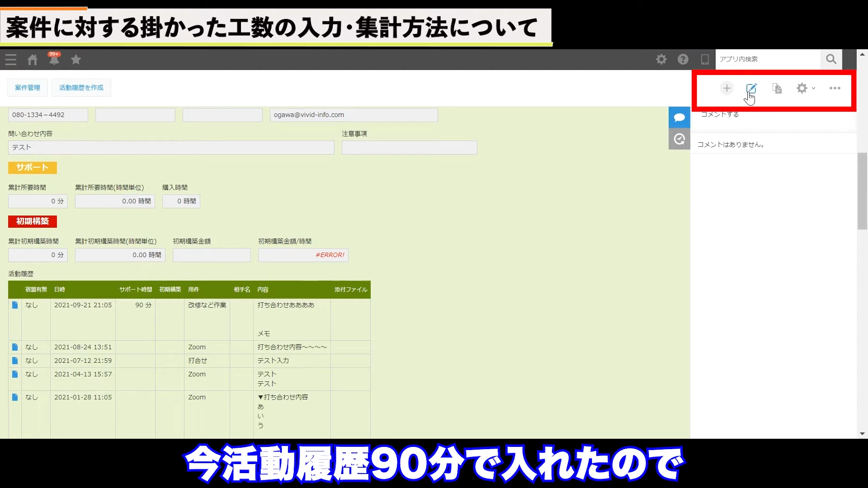Click the page vertical scrollbar thumb
868x488 pixels.
[862, 191]
